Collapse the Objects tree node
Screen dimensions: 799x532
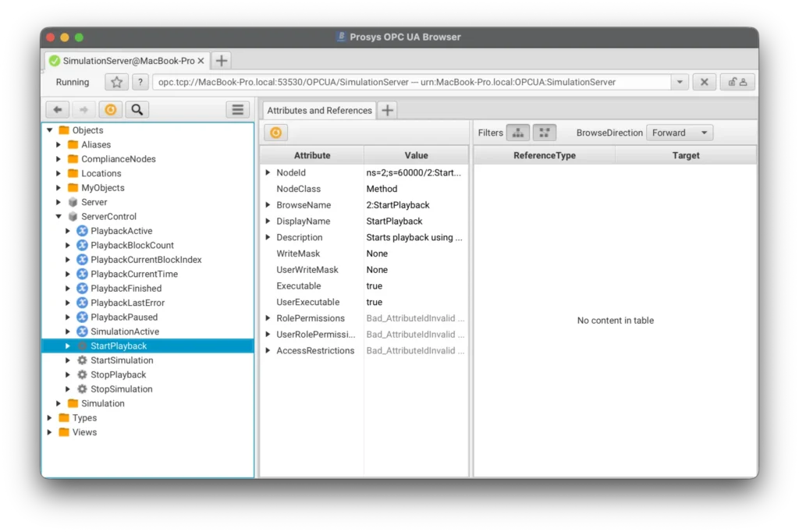click(49, 130)
